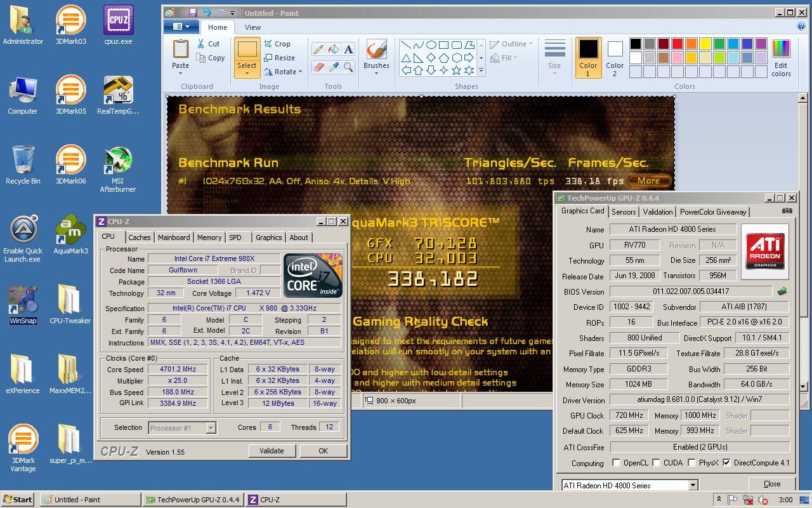Click Close in the GPU-Z window

click(x=772, y=484)
